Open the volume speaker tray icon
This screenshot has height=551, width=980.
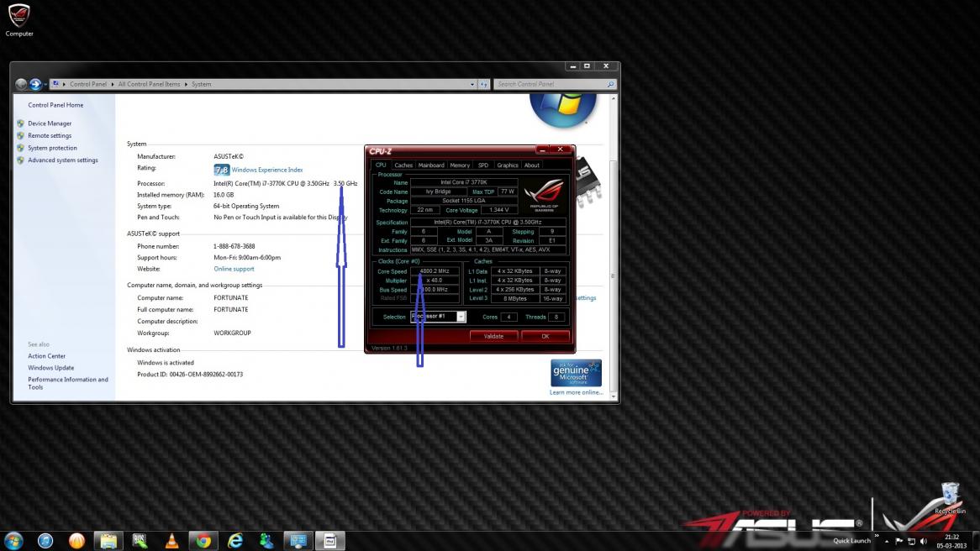924,541
